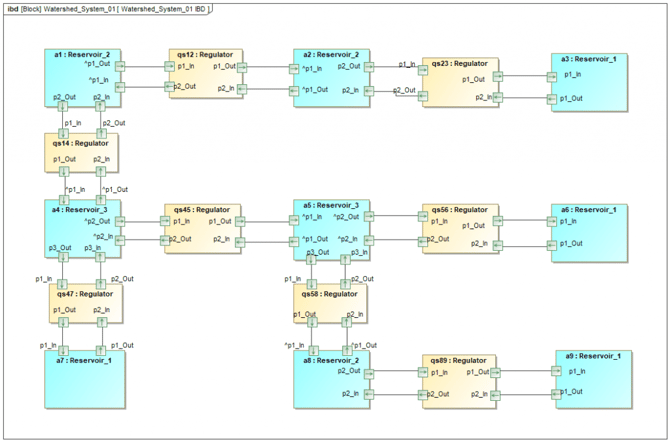Select the p2_In port on qs23 : Regulator
The width and height of the screenshot is (670, 442).
coord(498,97)
